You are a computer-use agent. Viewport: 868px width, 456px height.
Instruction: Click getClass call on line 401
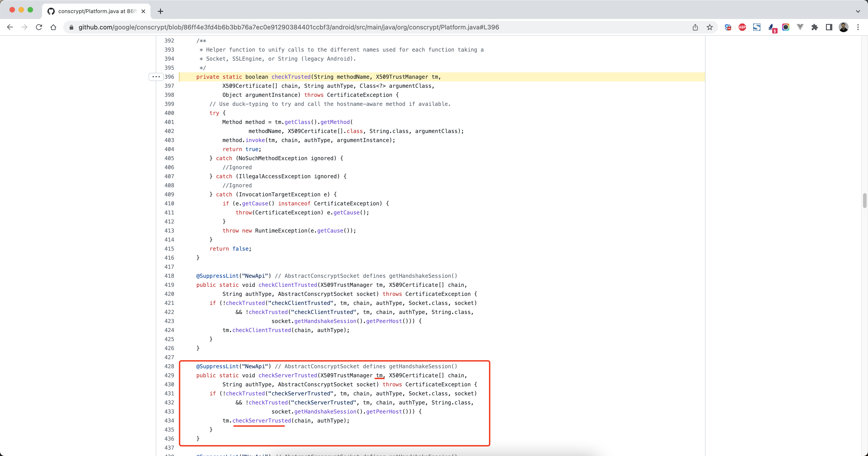coord(297,122)
